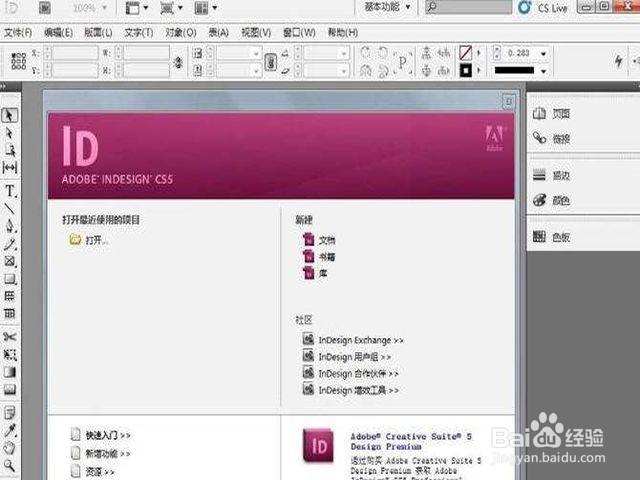Toggle constrain proportions for width and height
This screenshot has height=480, width=640.
pyautogui.click(x=178, y=62)
